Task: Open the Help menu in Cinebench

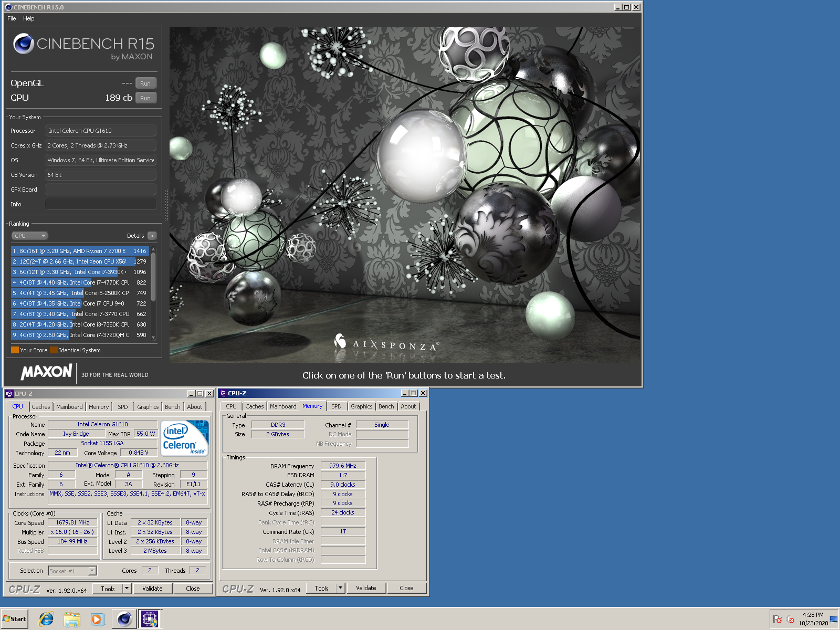Action: 29,18
